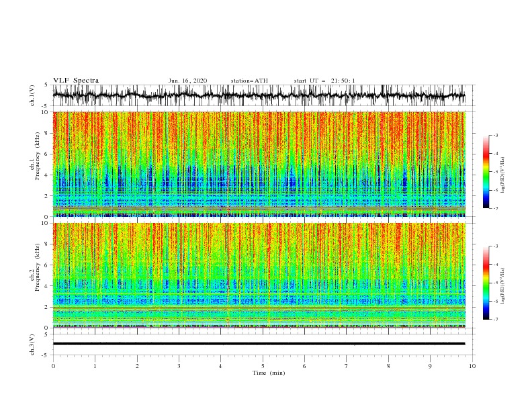Click the ch.2 colorbar "-7" tick label
The image size is (532, 411).
496,320
